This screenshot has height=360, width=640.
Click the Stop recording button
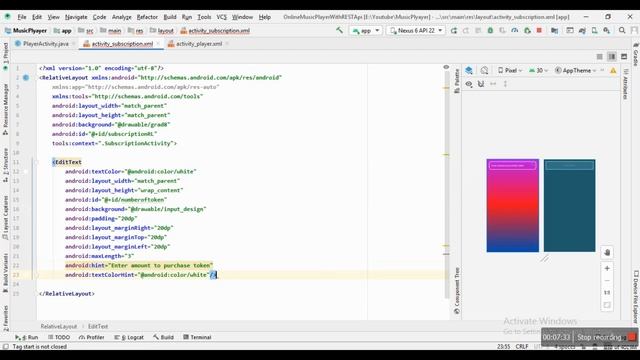click(x=605, y=337)
